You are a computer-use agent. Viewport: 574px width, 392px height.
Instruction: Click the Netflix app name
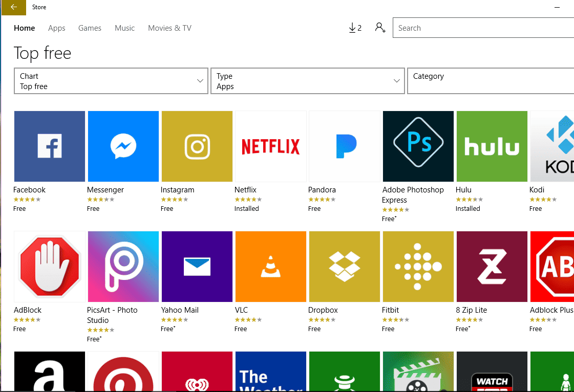(x=245, y=189)
